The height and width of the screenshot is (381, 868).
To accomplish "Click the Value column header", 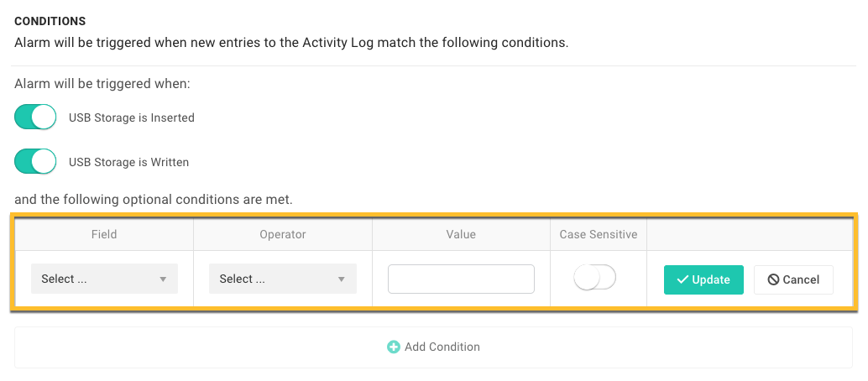I will 461,234.
